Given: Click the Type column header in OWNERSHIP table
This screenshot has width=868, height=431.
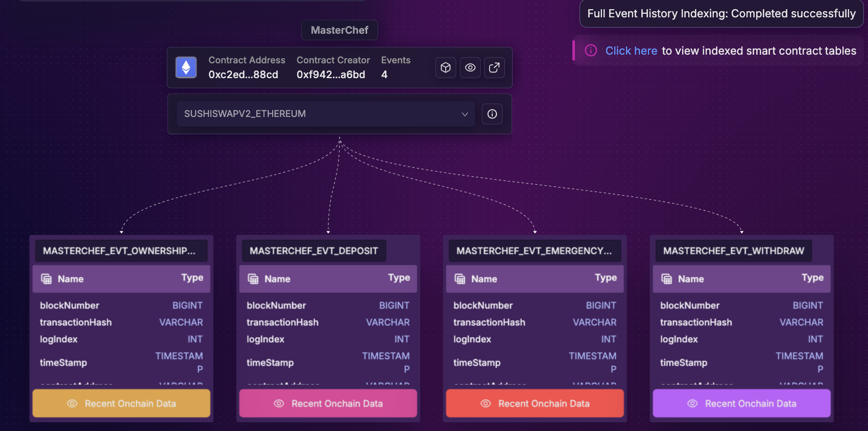Looking at the screenshot, I should click(x=192, y=278).
